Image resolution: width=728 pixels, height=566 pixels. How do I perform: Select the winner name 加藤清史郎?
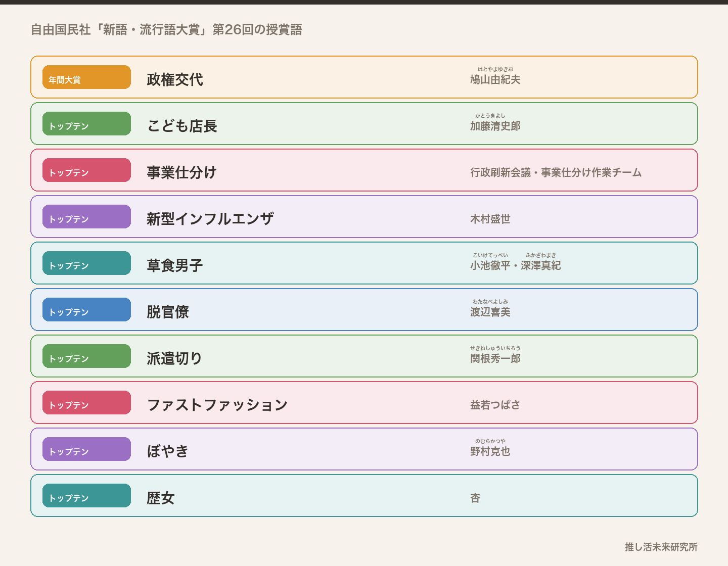coord(495,126)
